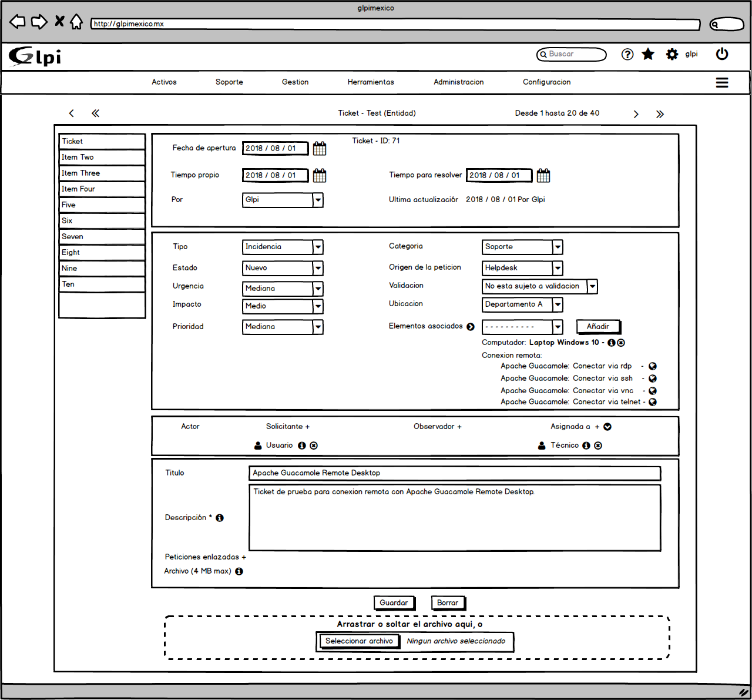This screenshot has height=700, width=752.
Task: Open calendar for Fecha de apertura
Action: tap(320, 148)
